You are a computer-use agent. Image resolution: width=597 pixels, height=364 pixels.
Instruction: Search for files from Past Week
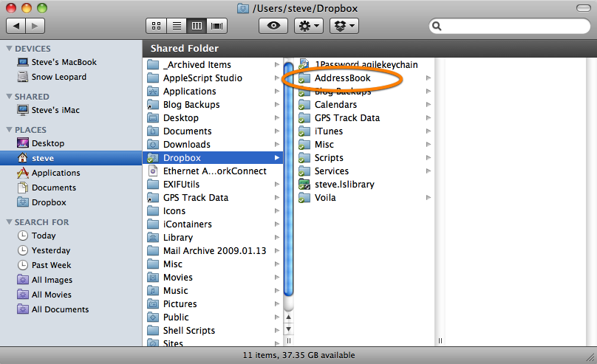(x=52, y=265)
